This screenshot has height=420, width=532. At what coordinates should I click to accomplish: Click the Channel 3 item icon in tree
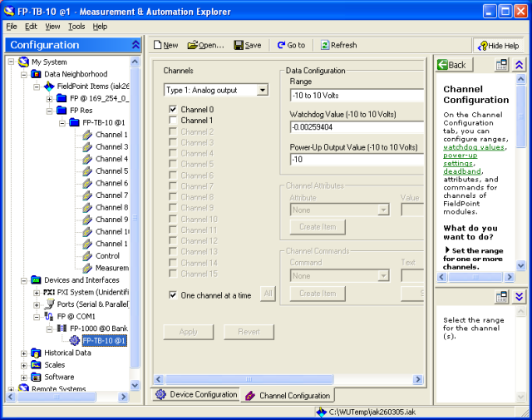(x=87, y=147)
